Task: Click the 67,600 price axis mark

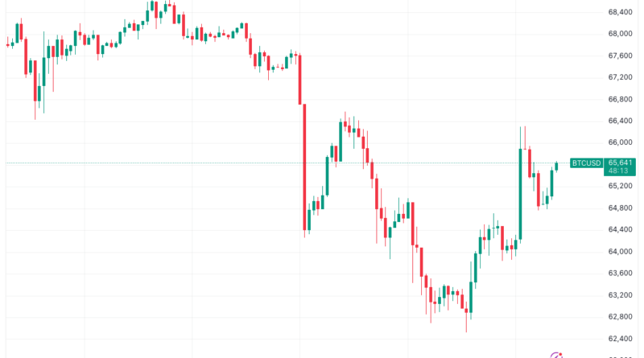Action: coord(618,56)
